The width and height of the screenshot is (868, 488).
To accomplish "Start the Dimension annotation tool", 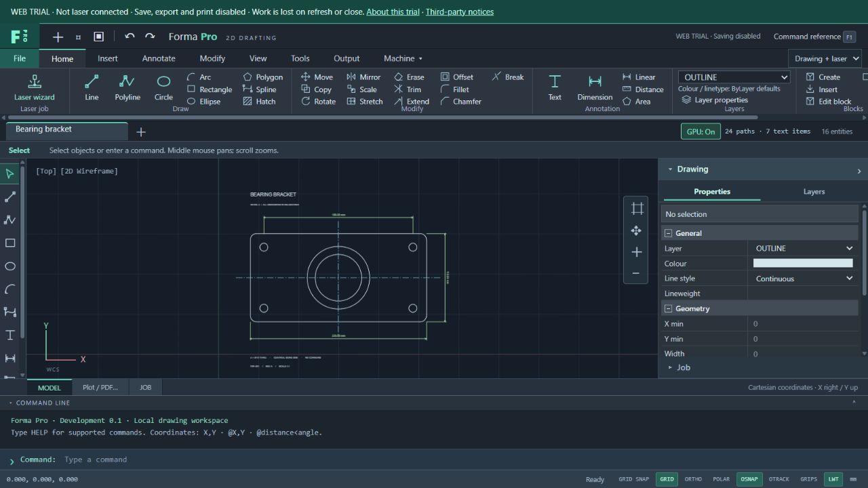I will coord(595,87).
